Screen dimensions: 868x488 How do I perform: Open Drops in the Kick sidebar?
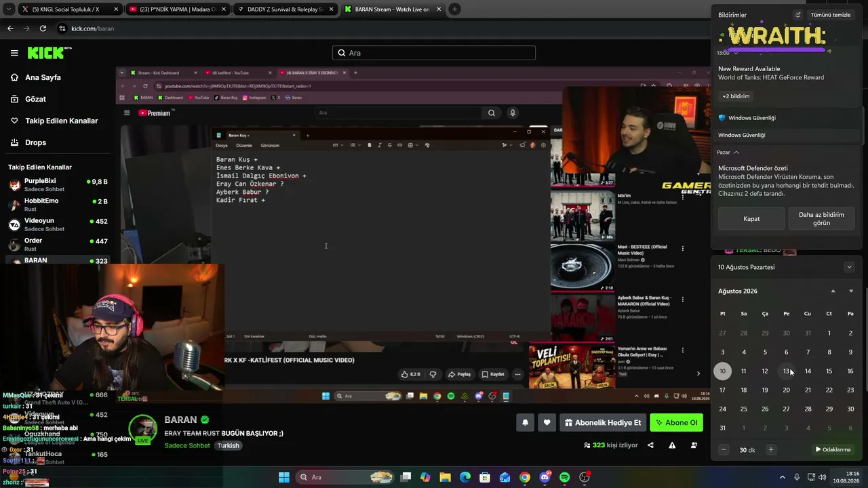(x=35, y=142)
